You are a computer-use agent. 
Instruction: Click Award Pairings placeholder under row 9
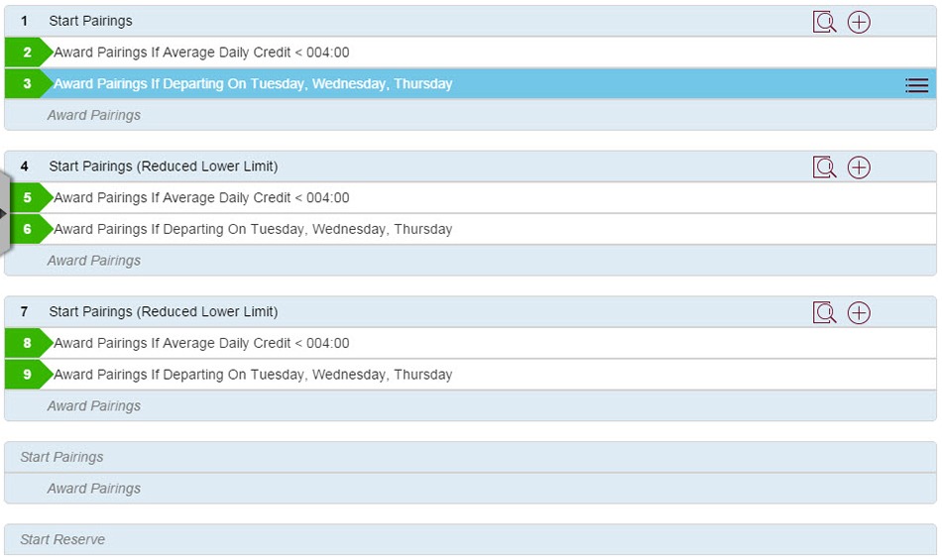[470, 405]
